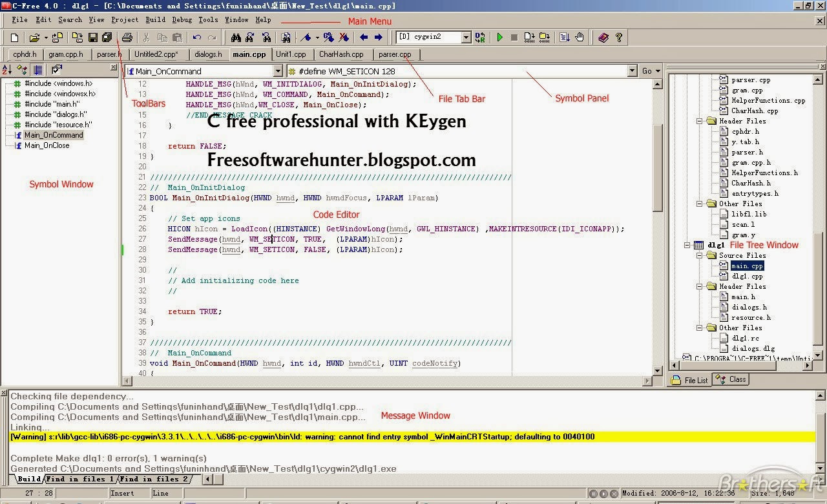The image size is (827, 504).
Task: Open the File menu
Action: pyautogui.click(x=19, y=20)
